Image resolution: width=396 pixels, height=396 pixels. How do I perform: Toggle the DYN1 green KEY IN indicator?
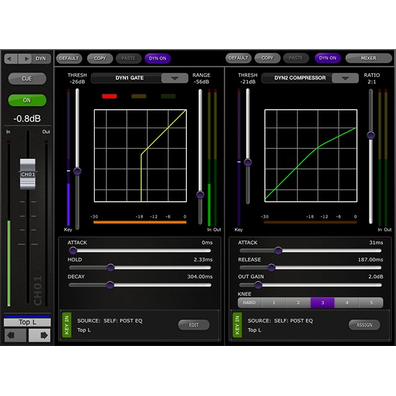pyautogui.click(x=67, y=325)
